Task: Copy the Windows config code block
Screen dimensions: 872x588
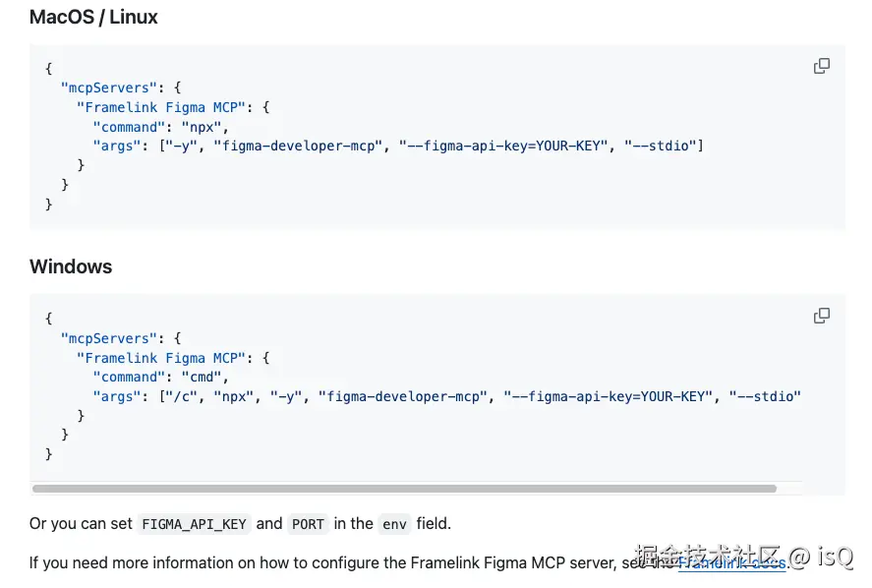Action: (x=822, y=316)
